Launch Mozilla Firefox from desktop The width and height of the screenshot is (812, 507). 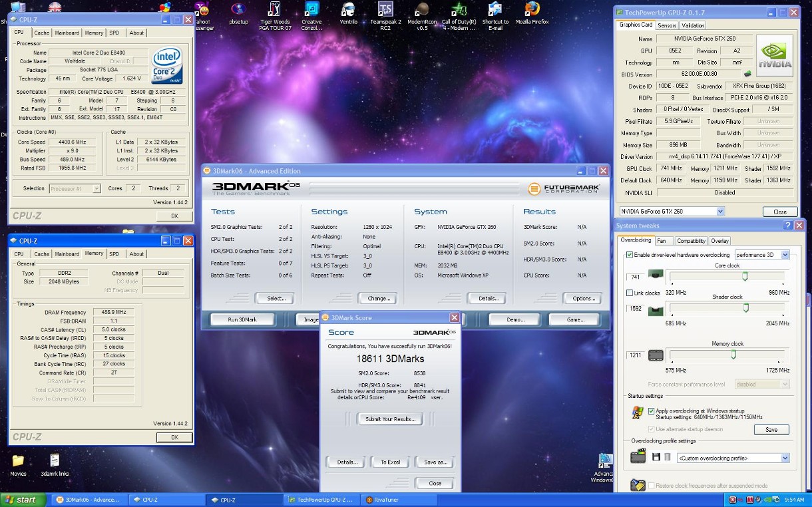[532, 15]
